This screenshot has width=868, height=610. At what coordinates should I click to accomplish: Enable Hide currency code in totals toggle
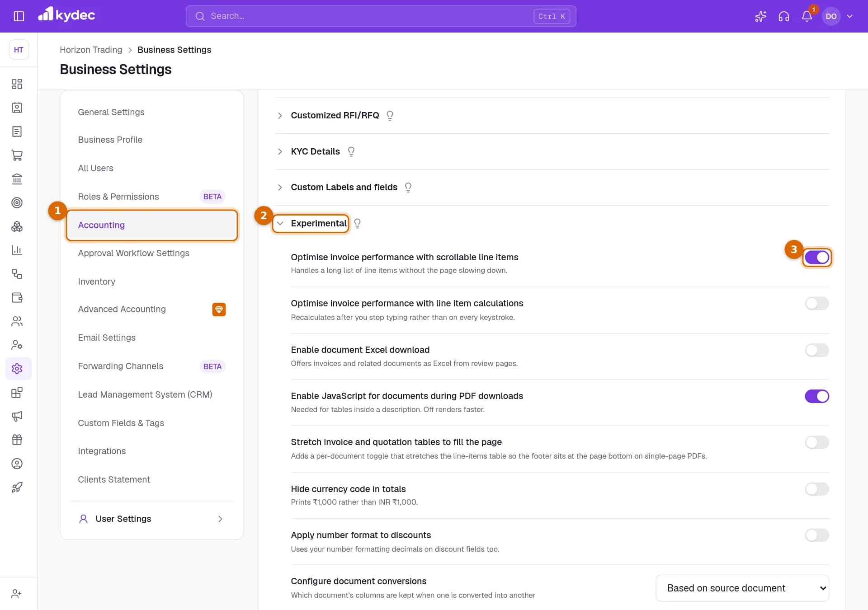[817, 489]
